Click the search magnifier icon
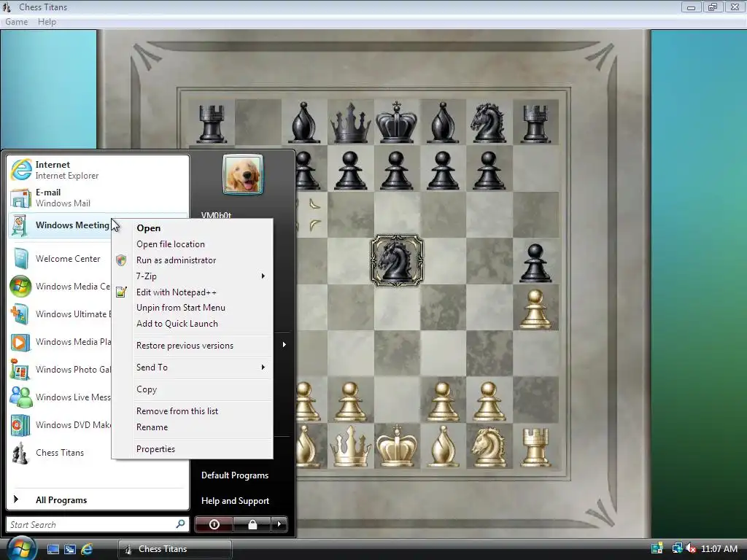The width and height of the screenshot is (747, 560). (181, 524)
